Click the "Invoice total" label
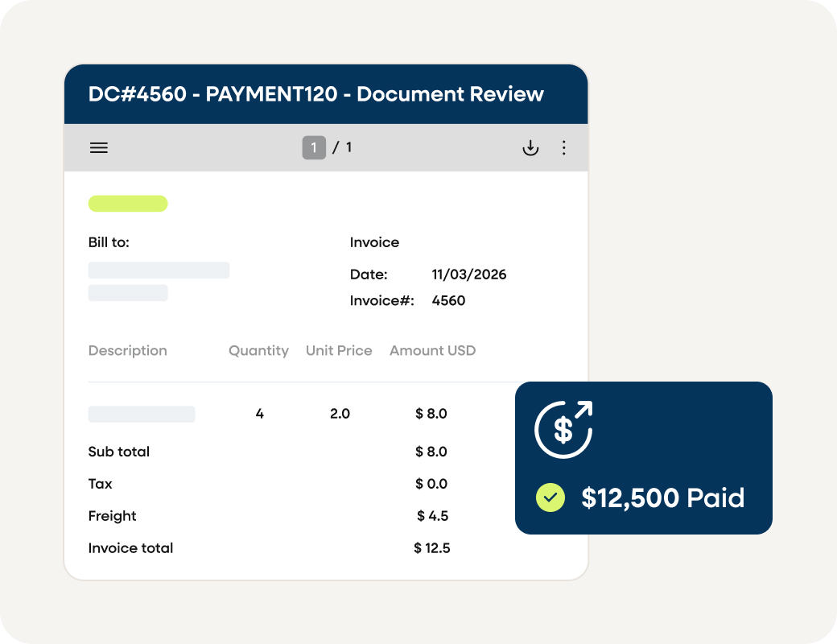The image size is (837, 644). pyautogui.click(x=130, y=548)
